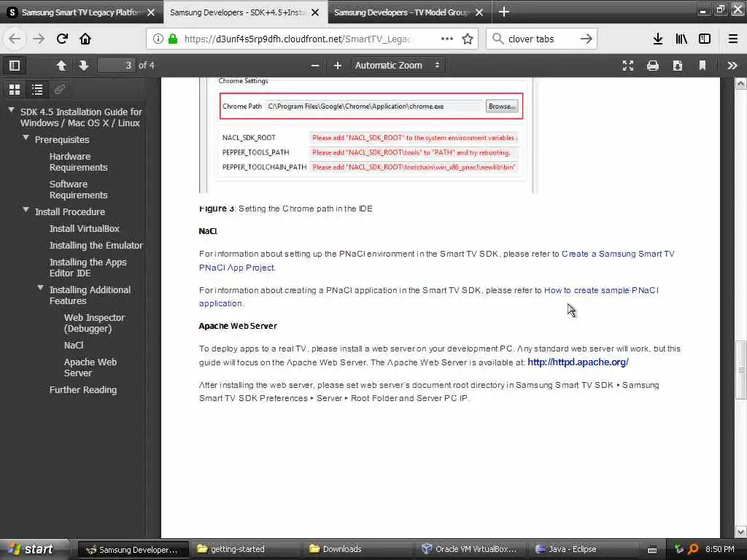747x560 pixels.
Task: Select the Samsung Developers SDK 4.5 tab
Action: [x=237, y=12]
